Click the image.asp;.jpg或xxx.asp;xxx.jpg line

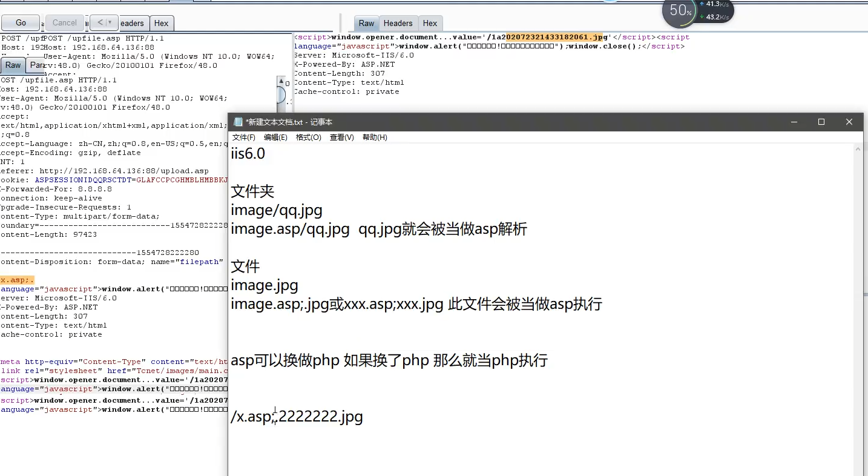tap(416, 304)
